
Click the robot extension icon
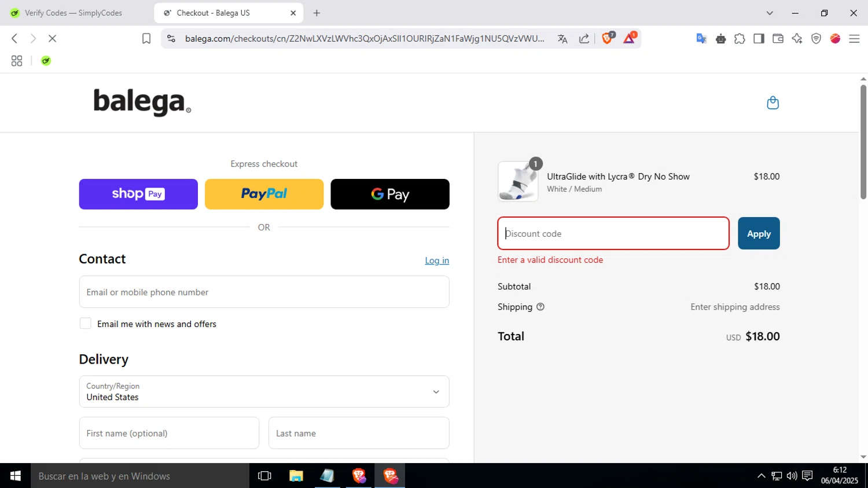[720, 39]
